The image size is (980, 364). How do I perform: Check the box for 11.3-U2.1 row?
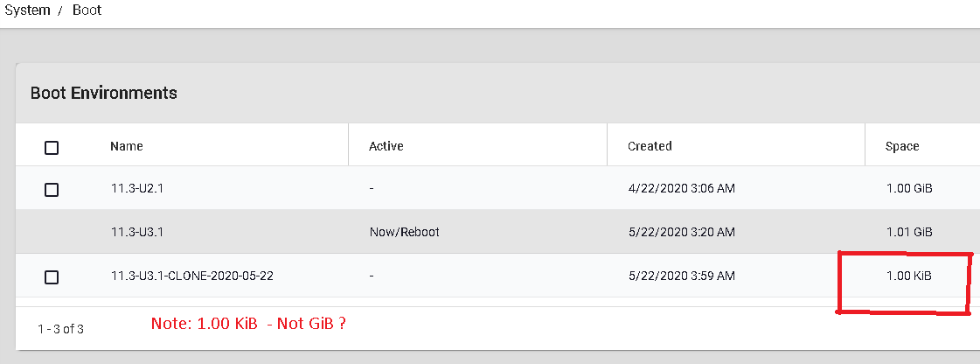pyautogui.click(x=52, y=189)
